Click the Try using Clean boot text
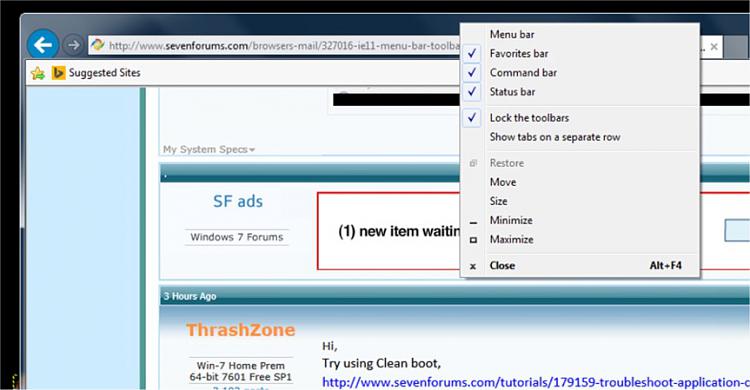The image size is (750, 390). click(x=381, y=363)
